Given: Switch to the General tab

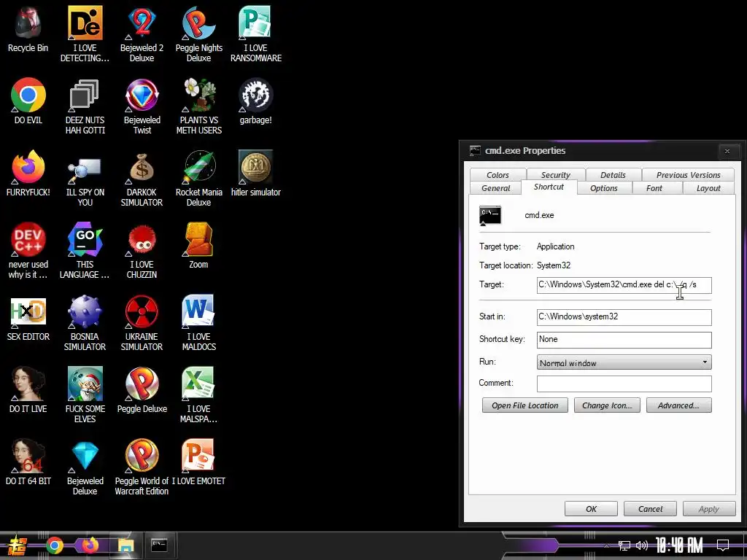Looking at the screenshot, I should point(495,188).
